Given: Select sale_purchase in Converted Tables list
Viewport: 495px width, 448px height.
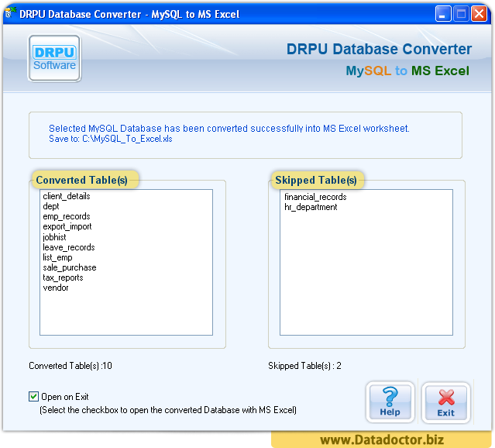Looking at the screenshot, I should tap(70, 267).
